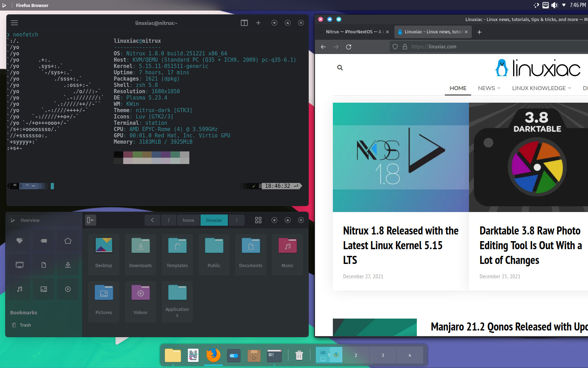Go forward in Firefox
Viewport: 588px width, 368px height.
(336, 47)
